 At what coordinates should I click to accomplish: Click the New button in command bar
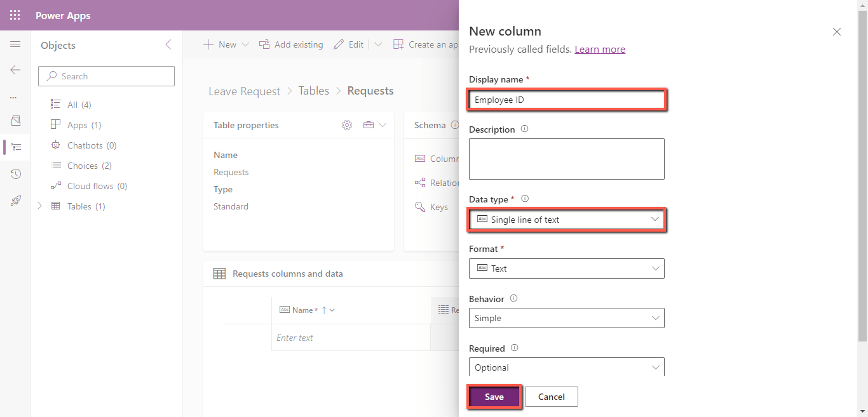pyautogui.click(x=220, y=44)
